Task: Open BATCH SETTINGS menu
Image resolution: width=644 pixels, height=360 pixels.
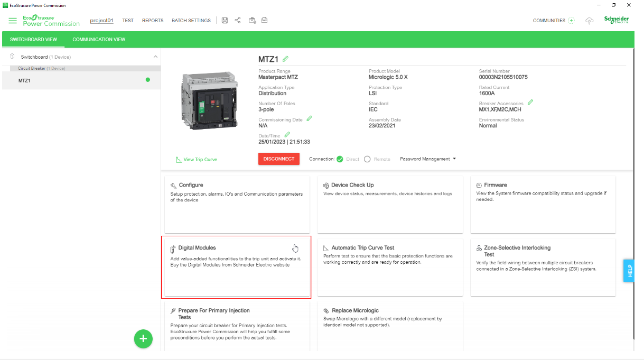Action: [x=191, y=21]
